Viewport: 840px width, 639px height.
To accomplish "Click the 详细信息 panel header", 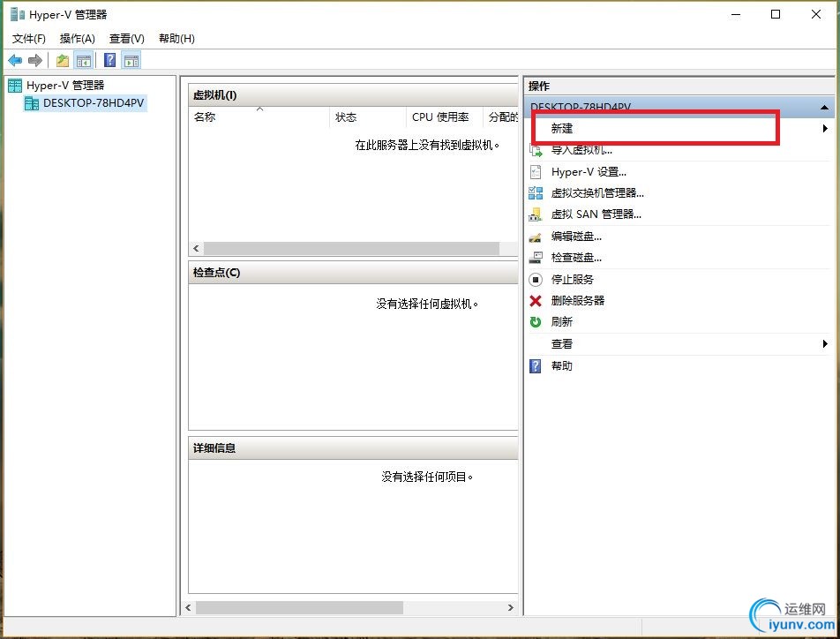I will pos(354,448).
